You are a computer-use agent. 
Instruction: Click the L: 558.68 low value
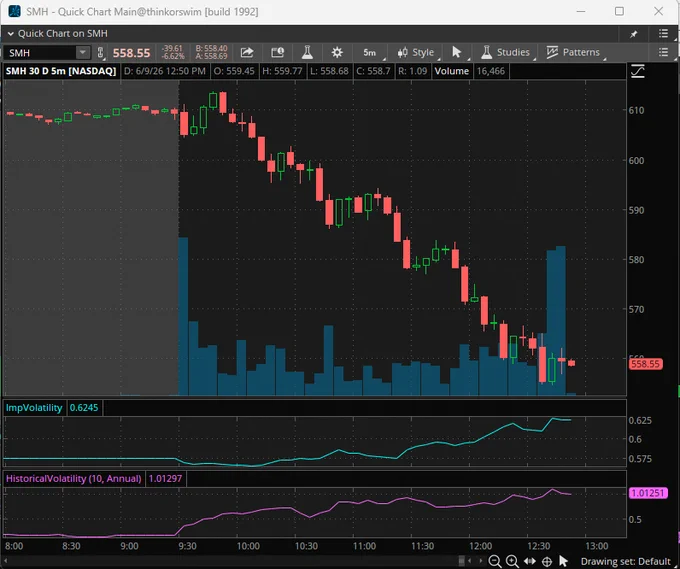click(329, 71)
